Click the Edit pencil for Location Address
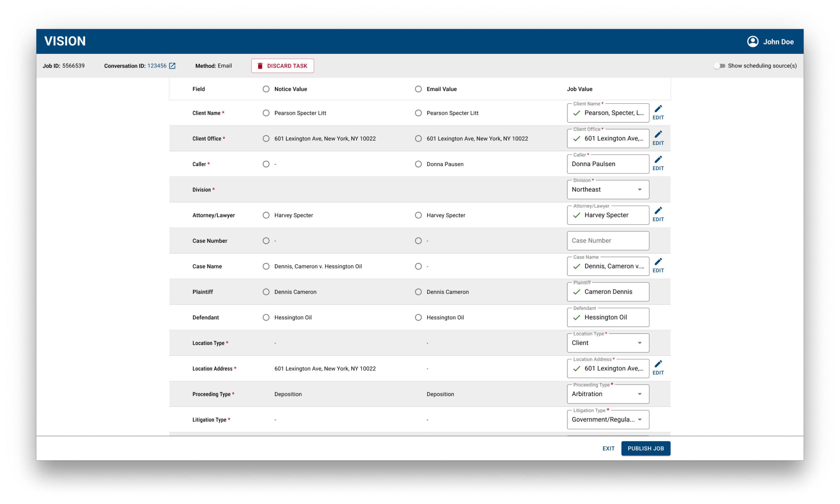 point(658,368)
